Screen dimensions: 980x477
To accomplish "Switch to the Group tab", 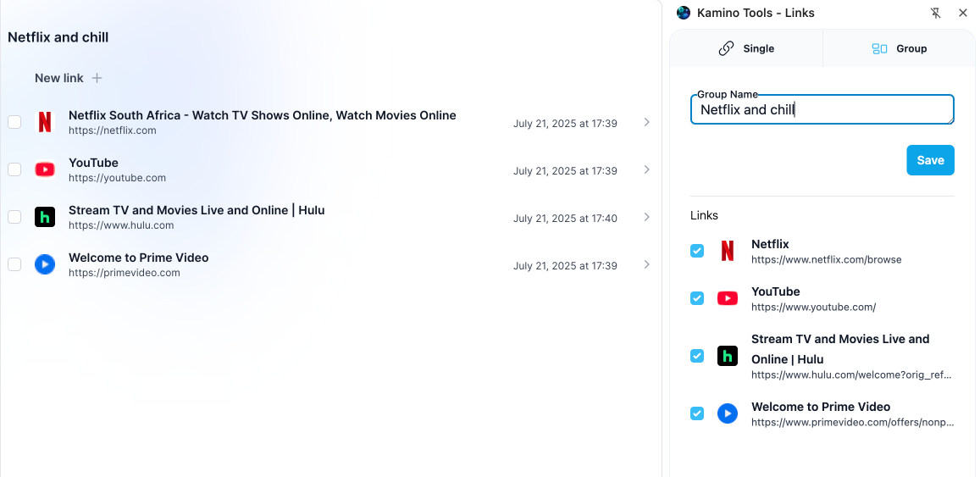I will [900, 48].
